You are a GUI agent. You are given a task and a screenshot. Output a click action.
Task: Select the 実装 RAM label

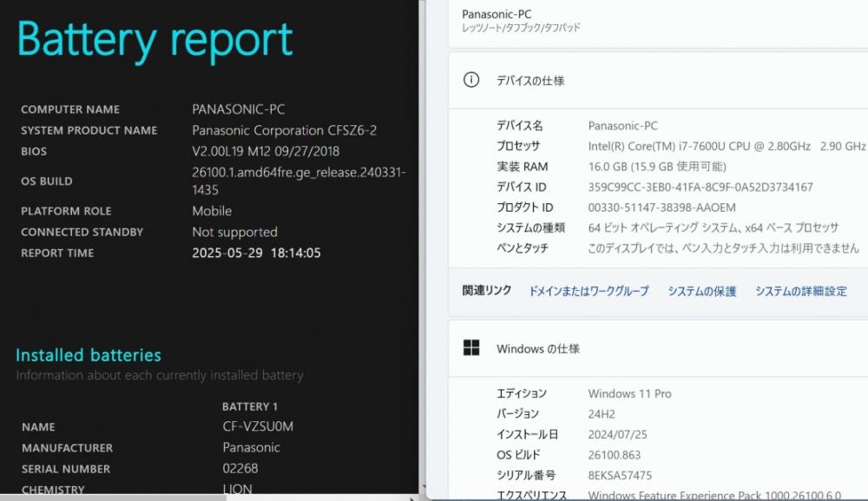pyautogui.click(x=522, y=167)
